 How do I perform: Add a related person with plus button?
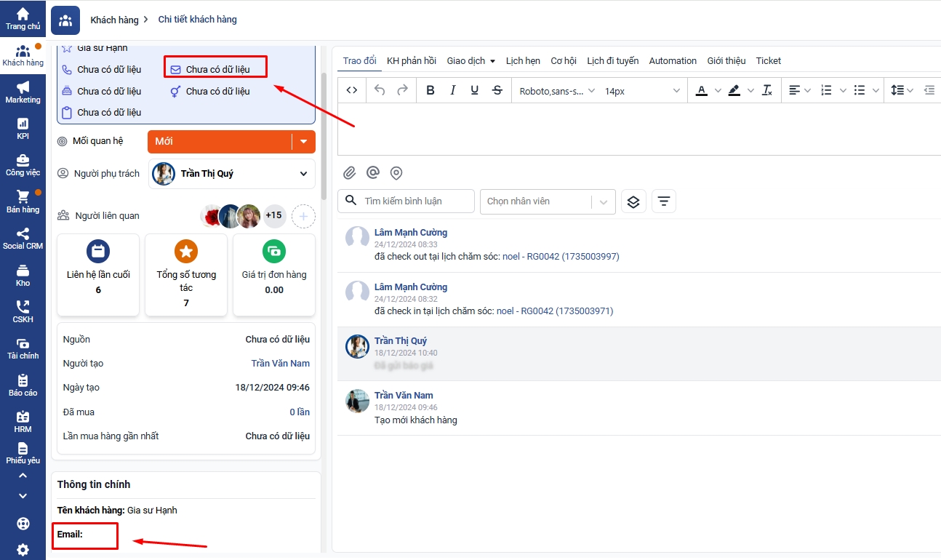303,216
